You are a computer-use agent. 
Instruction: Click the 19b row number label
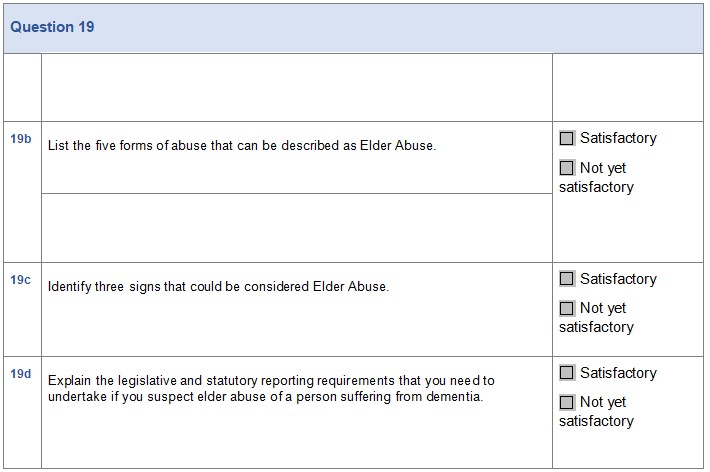coord(21,138)
